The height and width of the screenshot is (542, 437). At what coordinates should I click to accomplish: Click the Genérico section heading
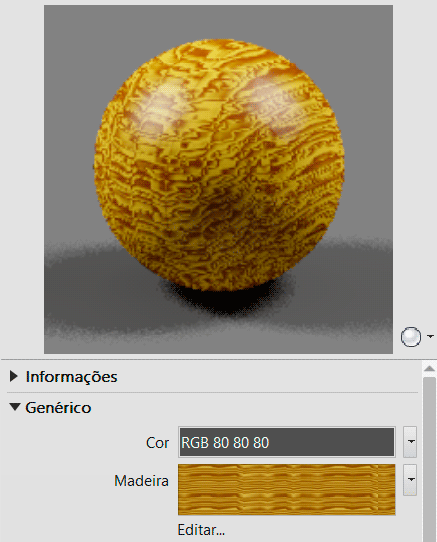58,408
